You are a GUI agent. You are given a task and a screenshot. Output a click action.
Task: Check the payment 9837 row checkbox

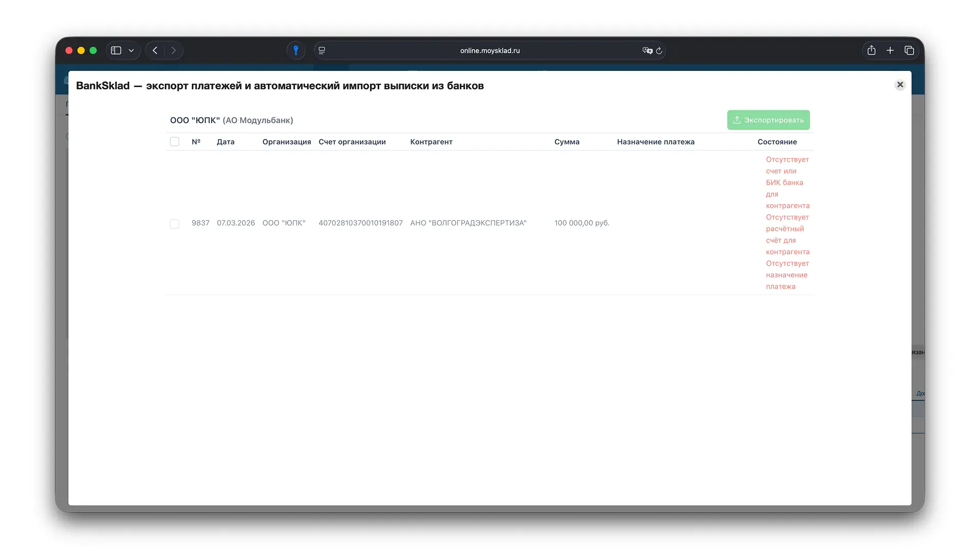[175, 224]
